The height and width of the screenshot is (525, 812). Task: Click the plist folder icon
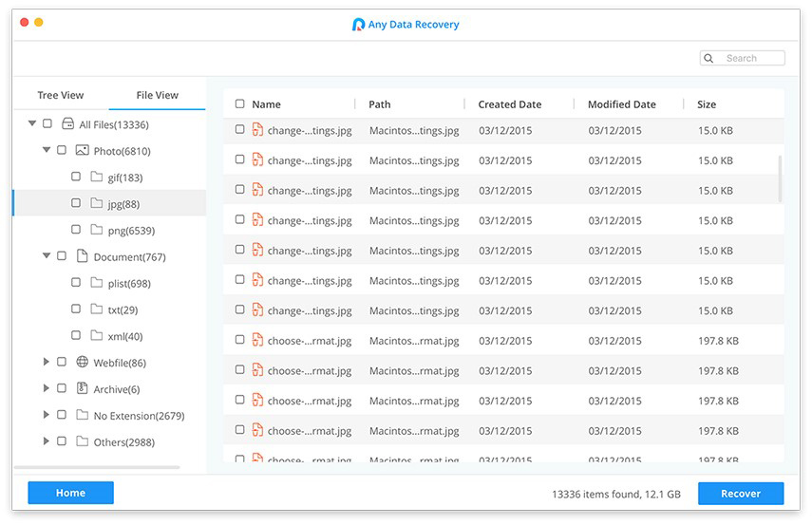[96, 282]
